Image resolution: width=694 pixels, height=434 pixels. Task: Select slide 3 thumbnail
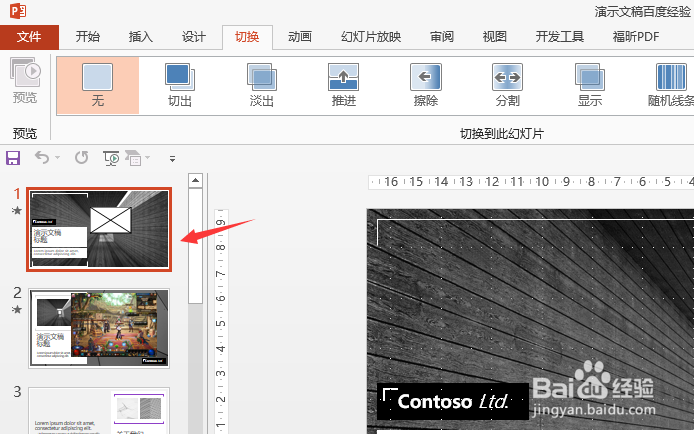[99, 411]
